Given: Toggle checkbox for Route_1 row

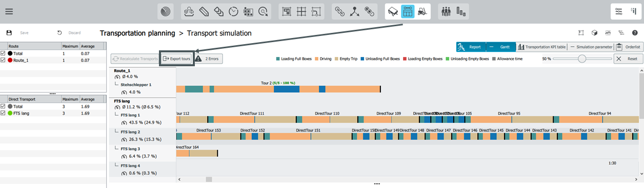Looking at the screenshot, I should coord(4,60).
